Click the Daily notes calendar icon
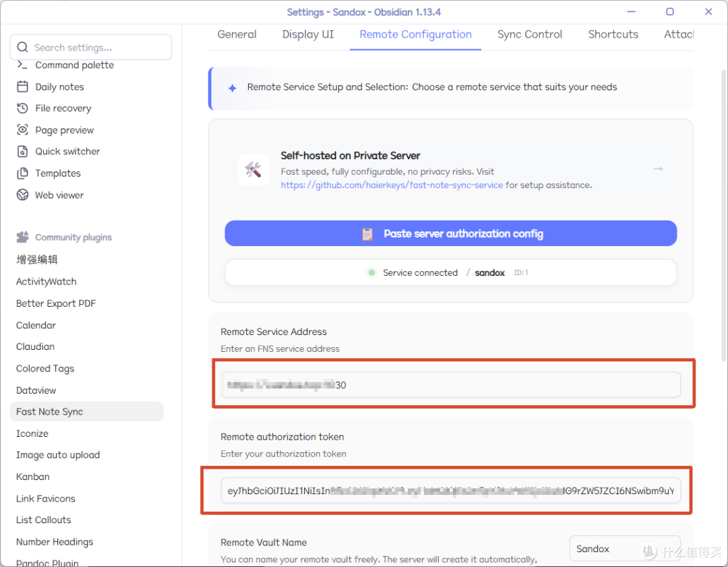Image resolution: width=728 pixels, height=567 pixels. 22,87
